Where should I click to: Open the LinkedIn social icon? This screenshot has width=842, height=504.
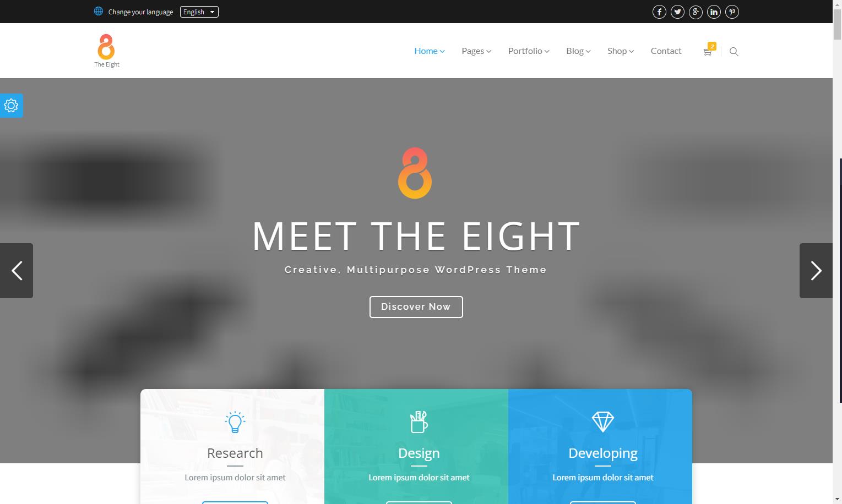tap(714, 12)
